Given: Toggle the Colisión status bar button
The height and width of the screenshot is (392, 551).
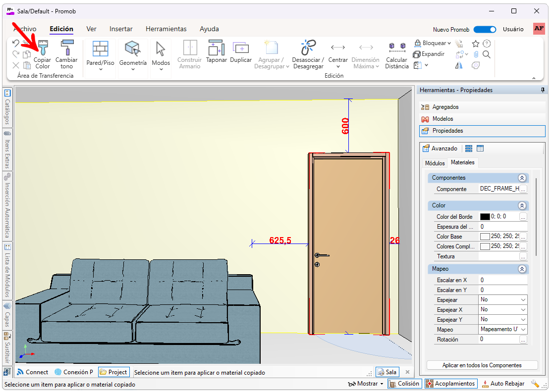Looking at the screenshot, I should coord(404,384).
